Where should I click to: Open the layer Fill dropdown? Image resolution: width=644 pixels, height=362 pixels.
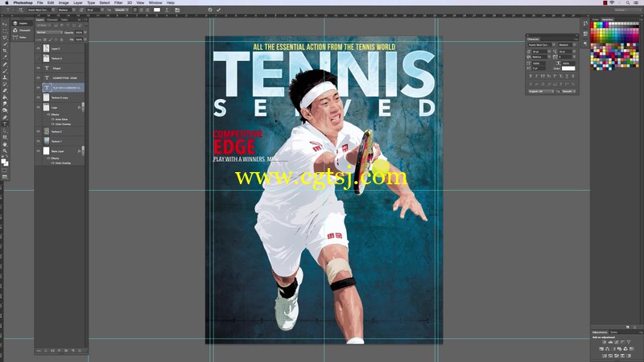click(85, 39)
